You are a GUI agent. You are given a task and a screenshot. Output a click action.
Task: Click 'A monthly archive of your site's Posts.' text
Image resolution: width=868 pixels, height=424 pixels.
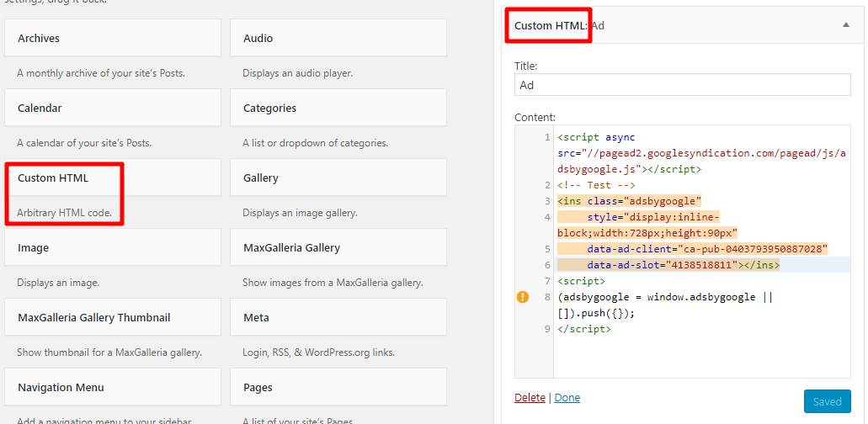pos(101,73)
